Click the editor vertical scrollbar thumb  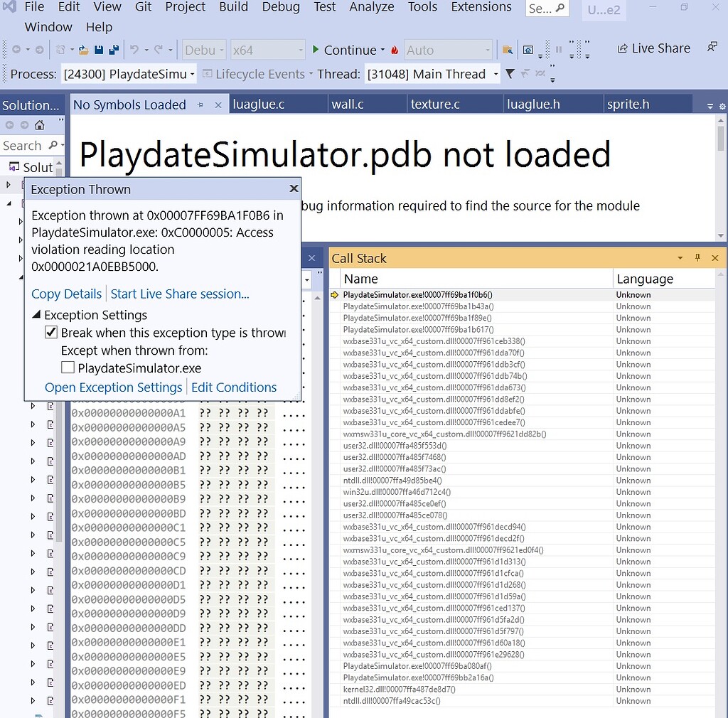(x=721, y=138)
